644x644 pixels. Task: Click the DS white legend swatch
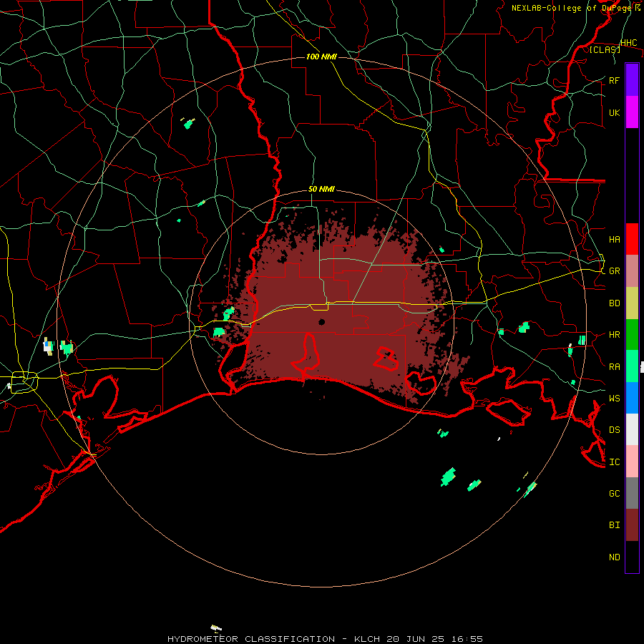[632, 429]
